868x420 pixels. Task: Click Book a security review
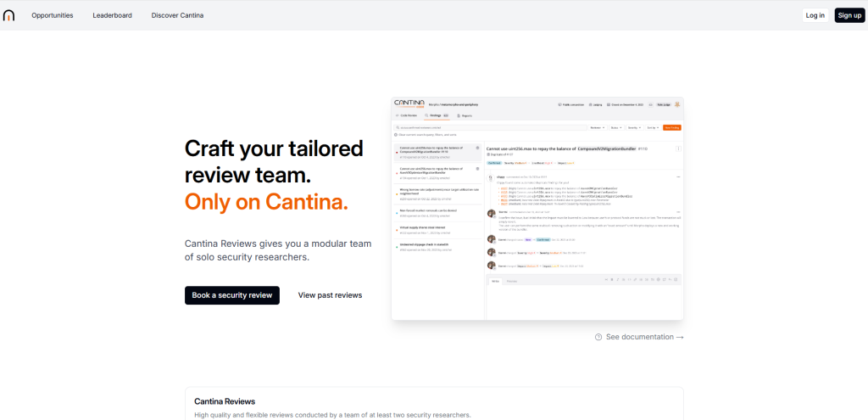point(232,295)
